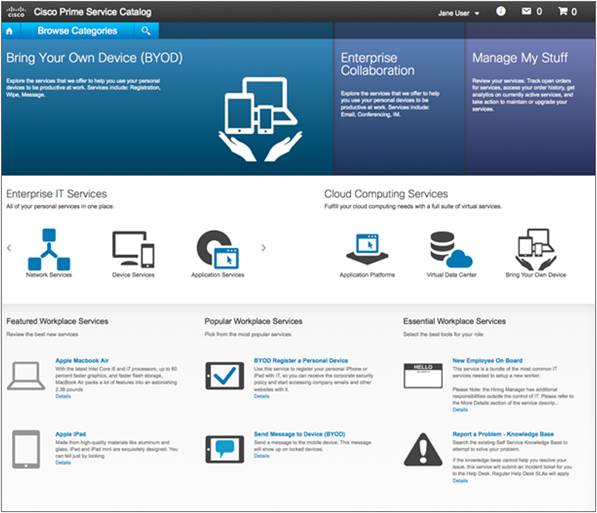Open Bring Your Own Device category icon

tap(536, 249)
